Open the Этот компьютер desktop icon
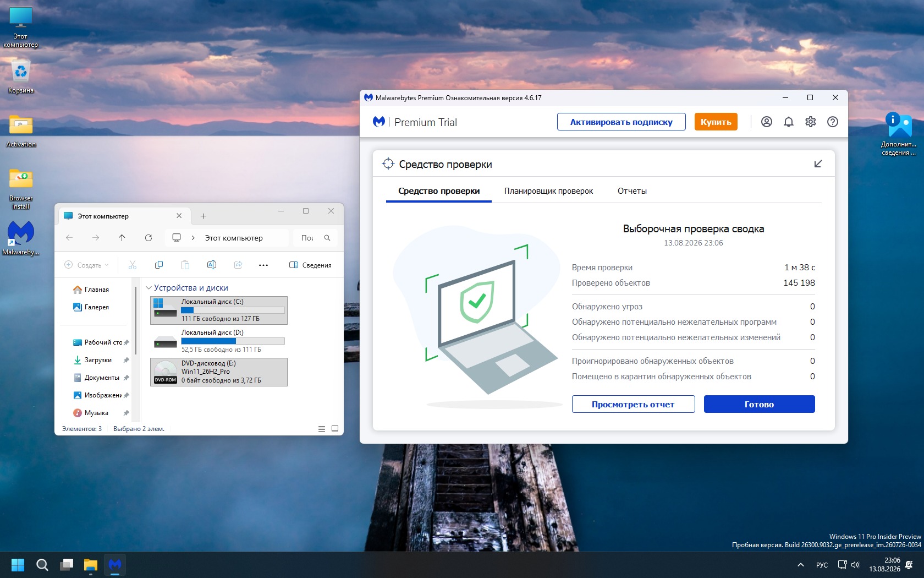924x578 pixels. [21, 27]
